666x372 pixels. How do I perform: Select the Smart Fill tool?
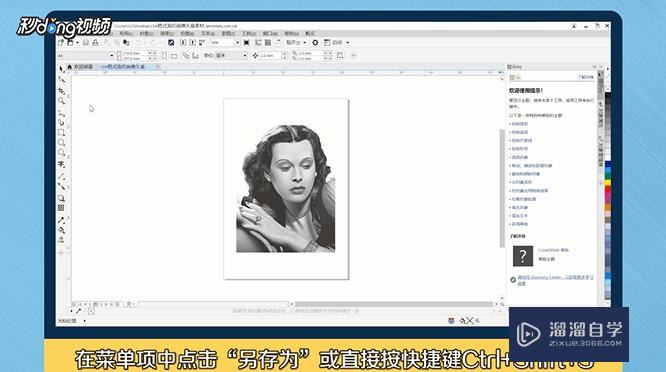[61, 240]
